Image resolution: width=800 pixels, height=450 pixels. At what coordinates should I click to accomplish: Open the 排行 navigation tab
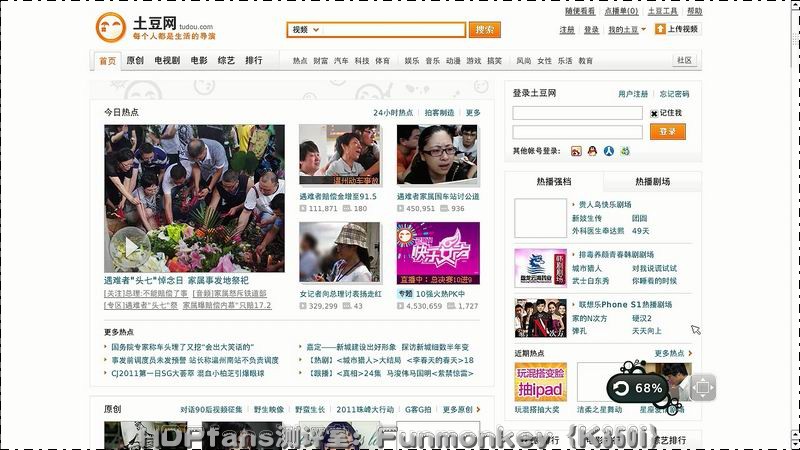point(254,60)
